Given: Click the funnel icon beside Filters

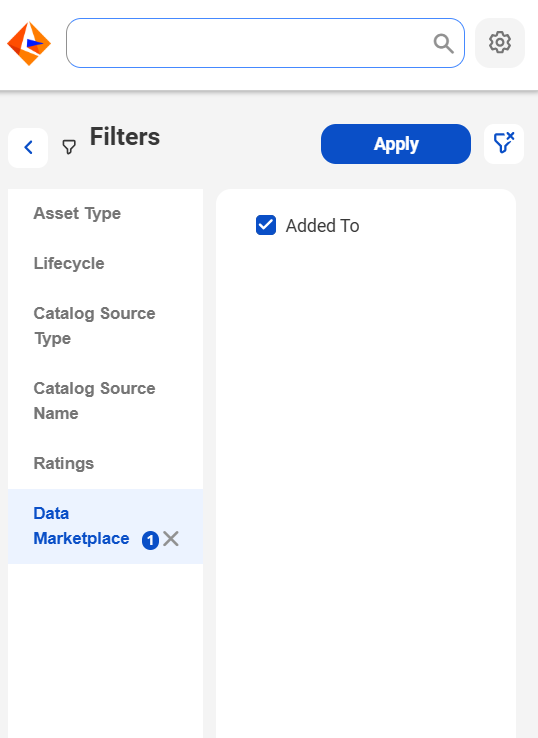Looking at the screenshot, I should [x=69, y=147].
